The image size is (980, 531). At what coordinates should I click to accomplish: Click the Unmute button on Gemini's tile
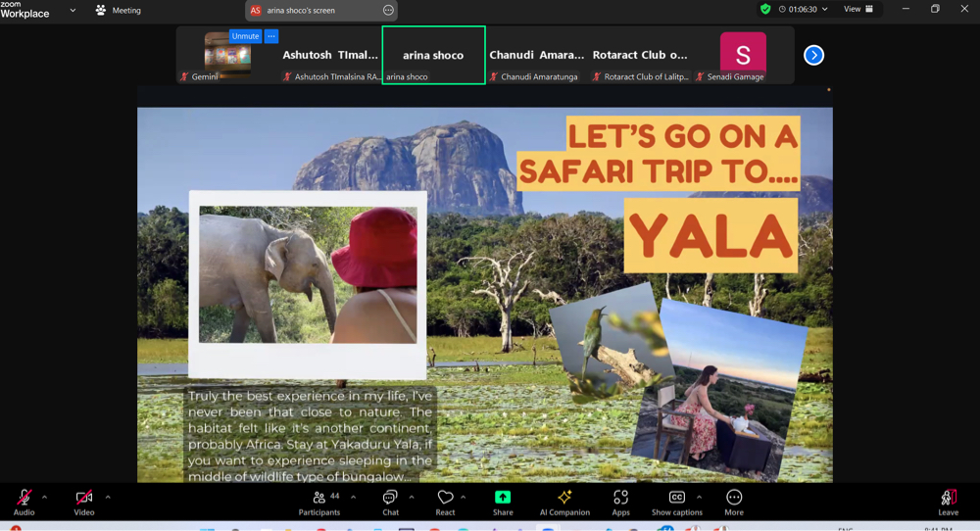click(x=245, y=36)
